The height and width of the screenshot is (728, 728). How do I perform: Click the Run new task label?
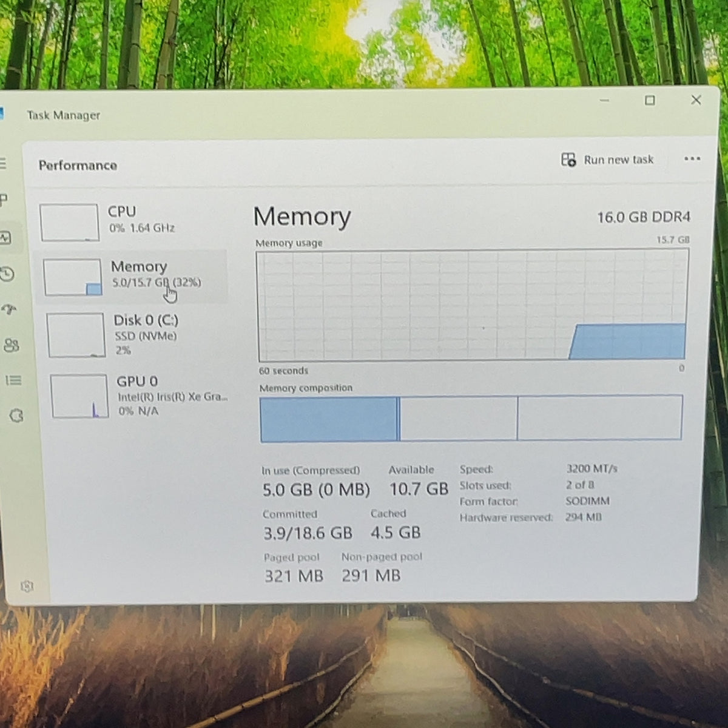pos(618,160)
